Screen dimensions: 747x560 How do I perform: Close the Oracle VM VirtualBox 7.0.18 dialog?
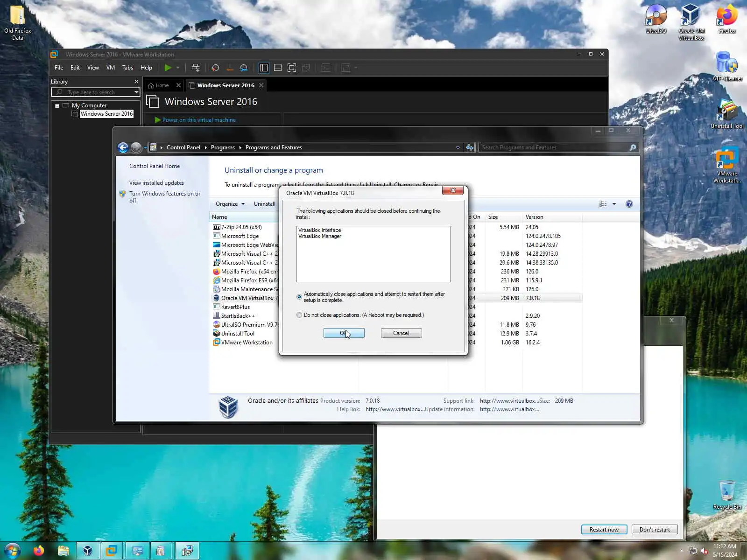[452, 190]
